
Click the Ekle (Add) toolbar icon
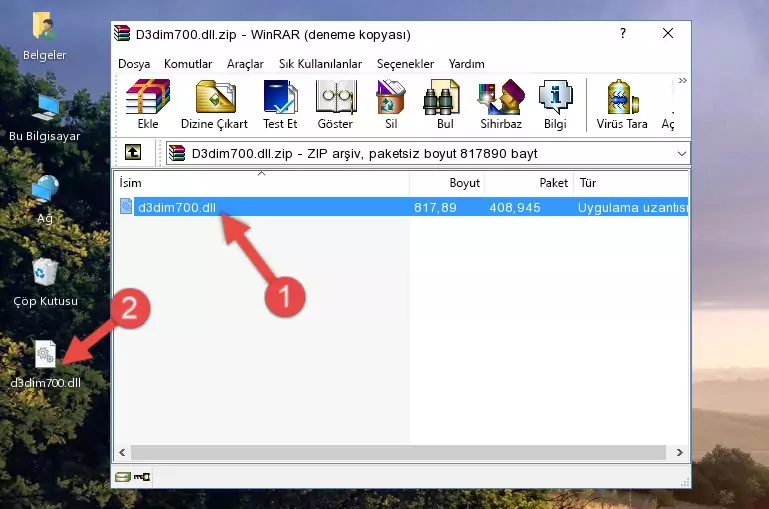(148, 103)
